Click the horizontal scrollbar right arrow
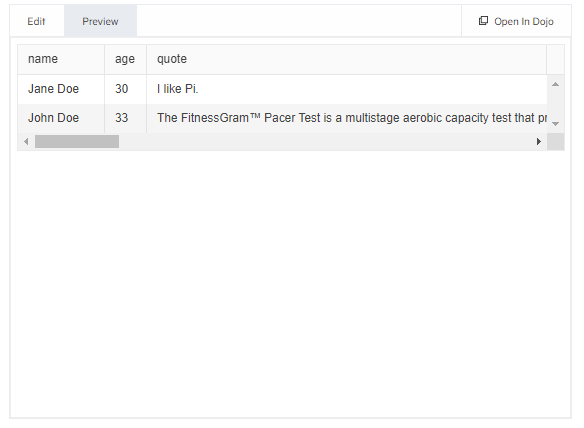This screenshot has height=428, width=584. (539, 142)
